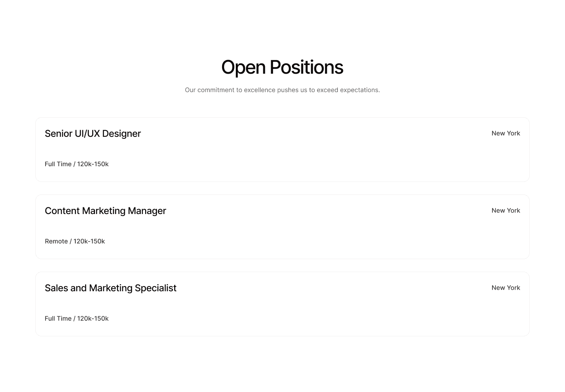Click the Open Positions heading
The width and height of the screenshot is (565, 392).
[x=282, y=67]
